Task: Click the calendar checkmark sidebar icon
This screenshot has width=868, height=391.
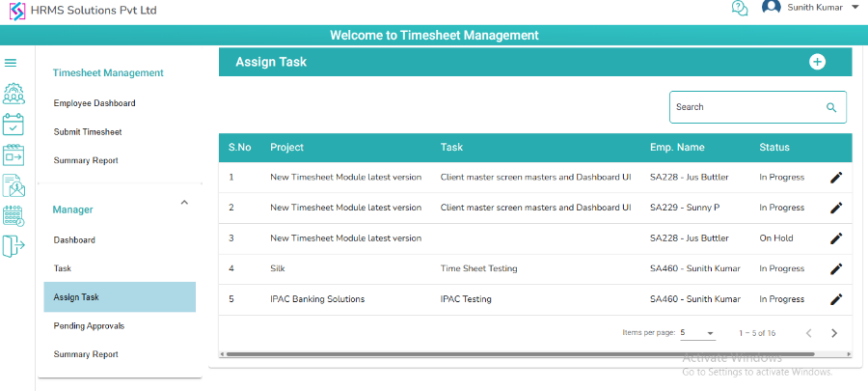Action: point(14,124)
